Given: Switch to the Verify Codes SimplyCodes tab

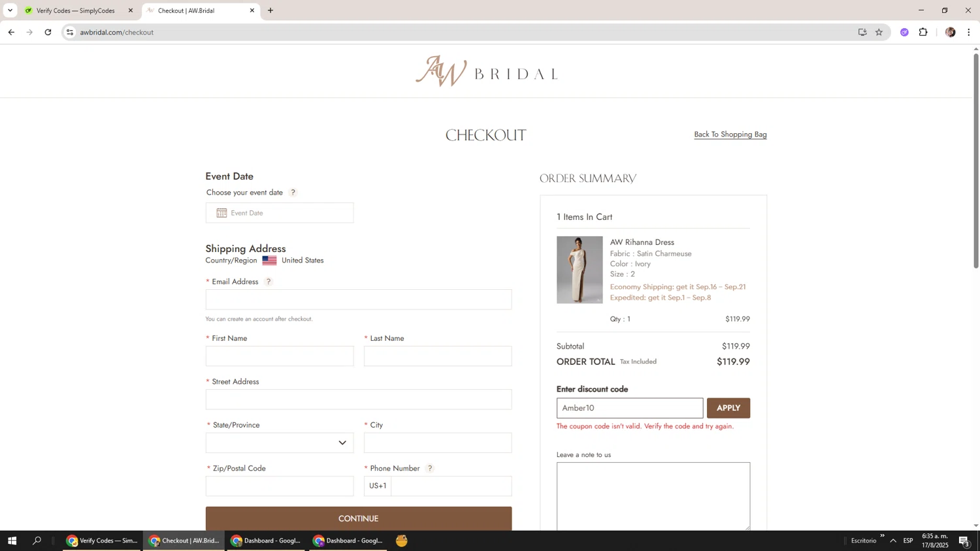Looking at the screenshot, I should [x=77, y=10].
